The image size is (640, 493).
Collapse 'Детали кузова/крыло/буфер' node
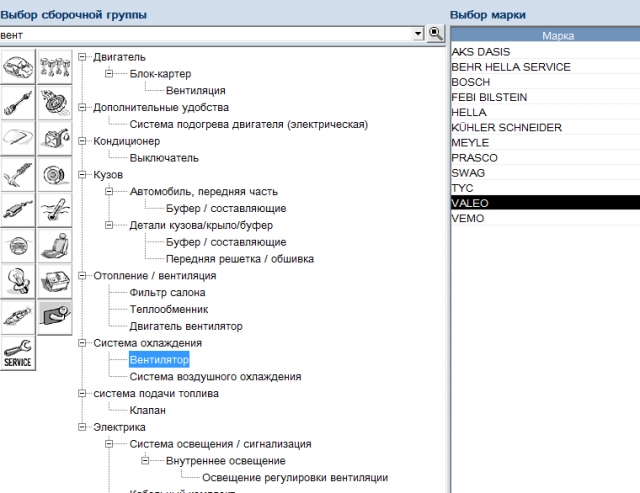(109, 225)
